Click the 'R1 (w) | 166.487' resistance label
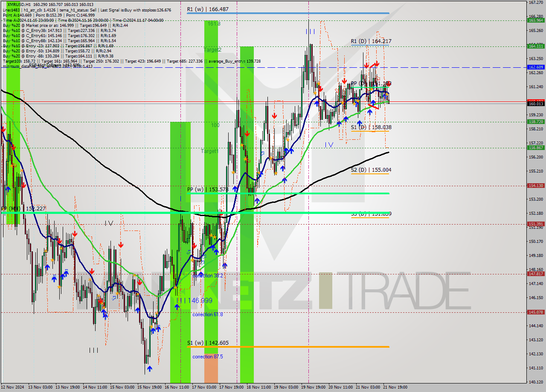 207,9
